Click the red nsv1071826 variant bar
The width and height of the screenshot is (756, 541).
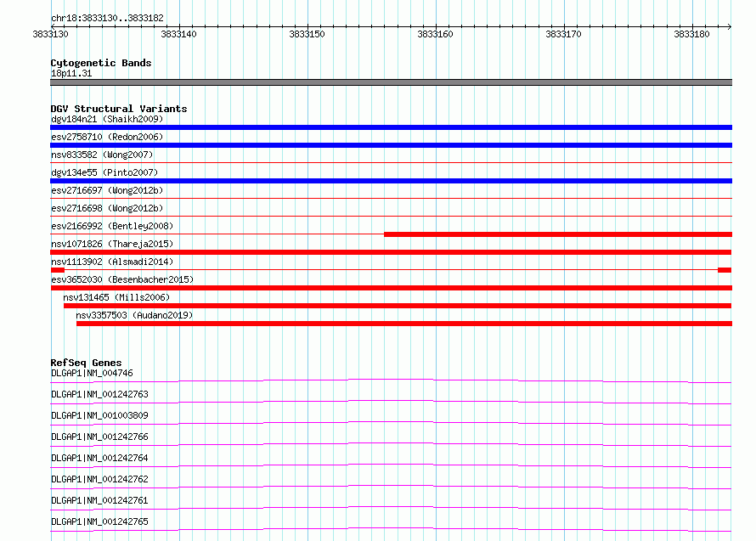391,252
